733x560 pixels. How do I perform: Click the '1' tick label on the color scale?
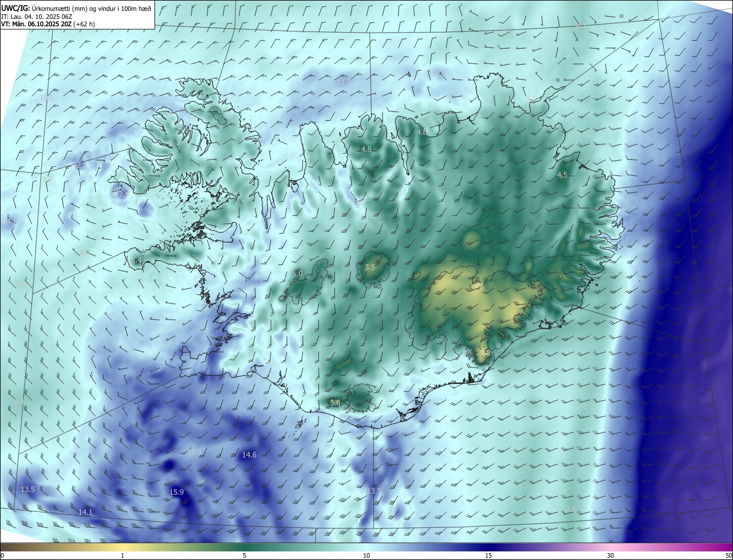[x=123, y=556]
